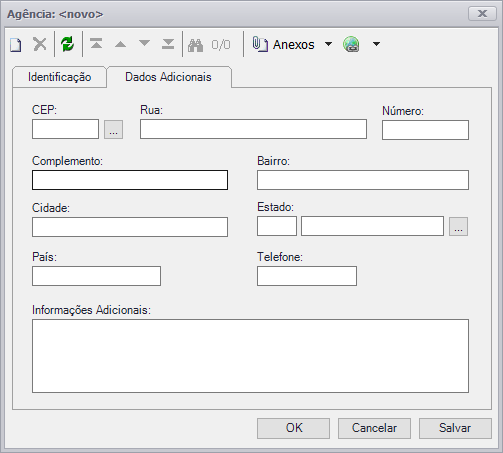This screenshot has height=453, width=503.
Task: Focus the Complemento text field
Action: pyautogui.click(x=130, y=180)
